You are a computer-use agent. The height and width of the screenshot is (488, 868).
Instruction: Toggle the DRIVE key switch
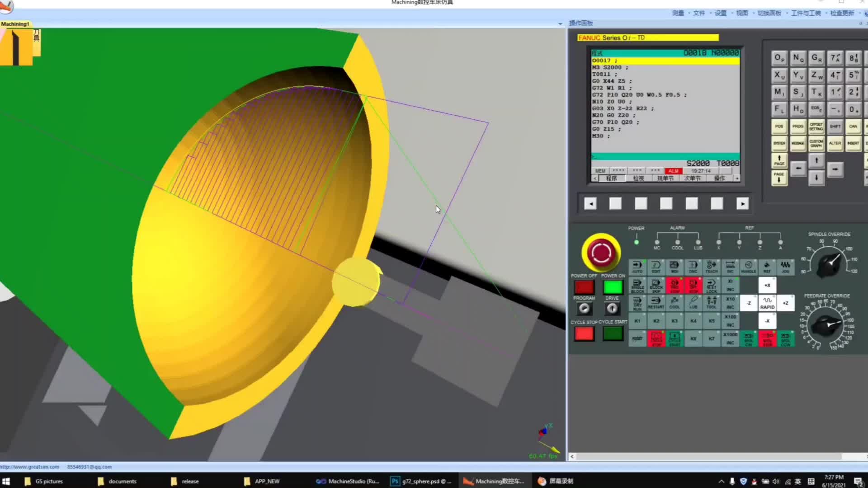click(x=612, y=308)
